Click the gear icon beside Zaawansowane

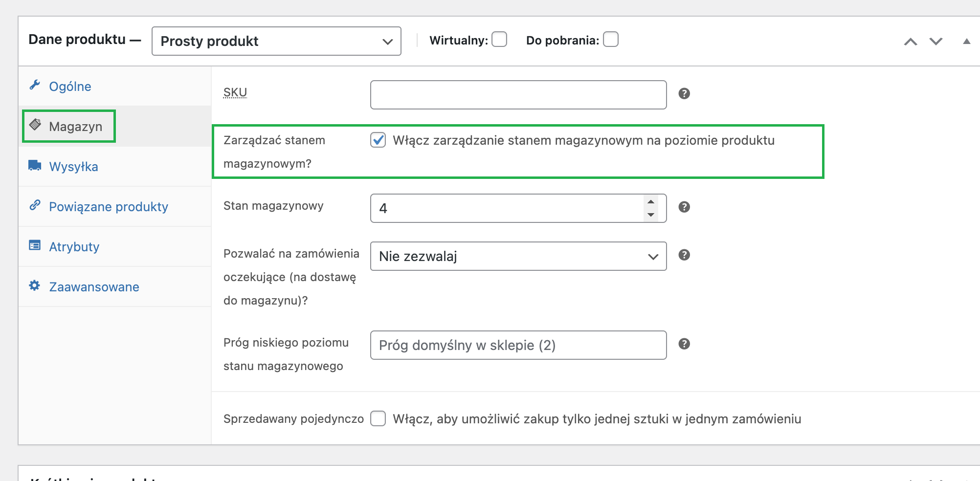coord(34,286)
